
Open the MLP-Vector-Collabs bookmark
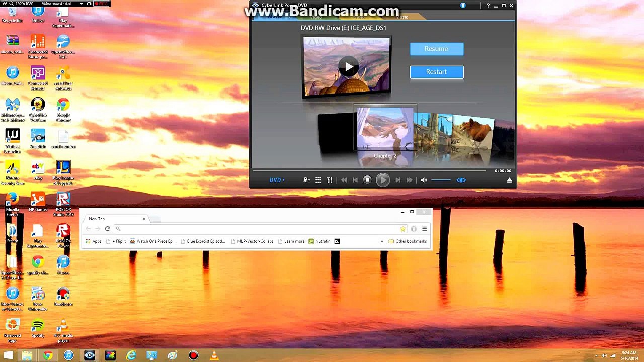pyautogui.click(x=252, y=241)
